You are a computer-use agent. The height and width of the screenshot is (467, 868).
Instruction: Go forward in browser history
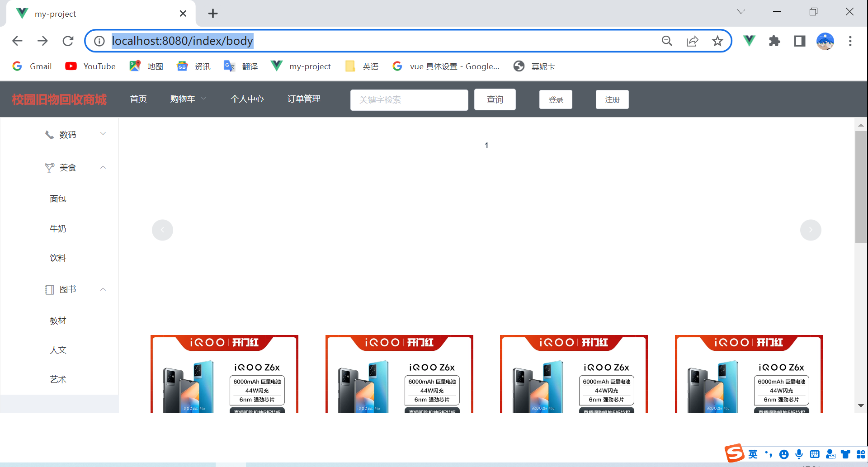[42, 41]
